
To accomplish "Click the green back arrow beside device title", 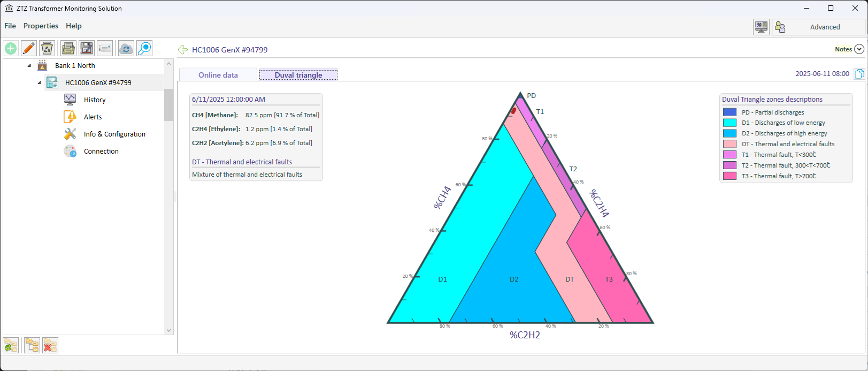I will point(183,50).
